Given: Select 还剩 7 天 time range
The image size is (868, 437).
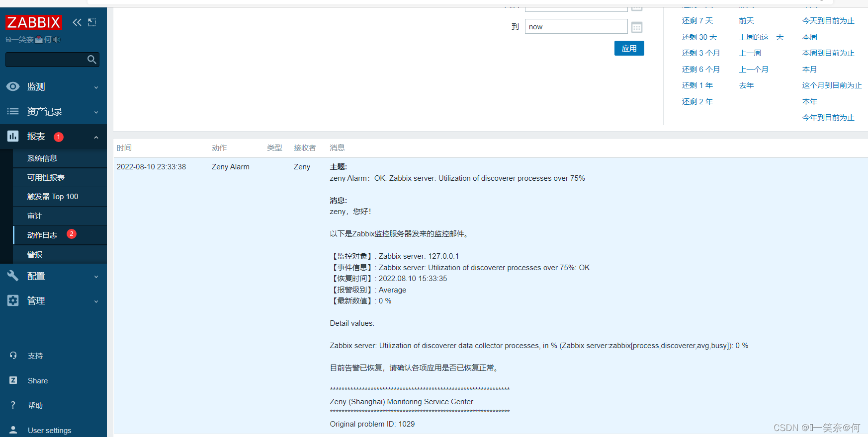Looking at the screenshot, I should 697,21.
